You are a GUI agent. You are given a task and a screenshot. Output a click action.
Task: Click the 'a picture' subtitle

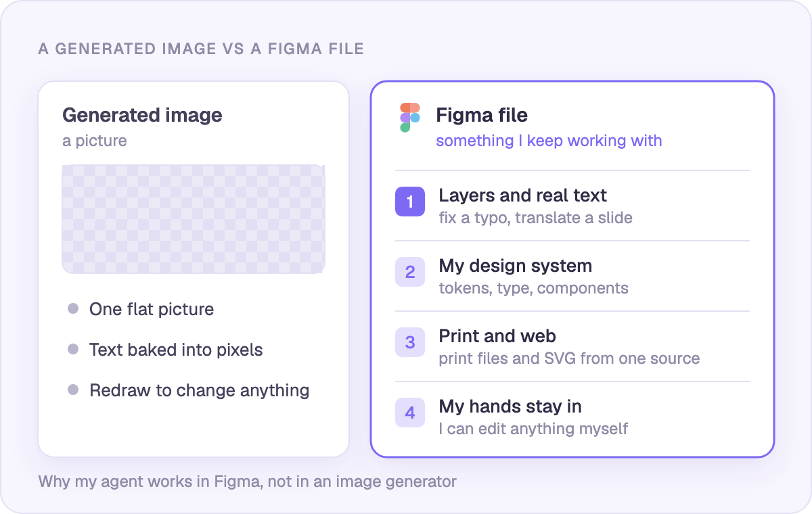(x=95, y=141)
